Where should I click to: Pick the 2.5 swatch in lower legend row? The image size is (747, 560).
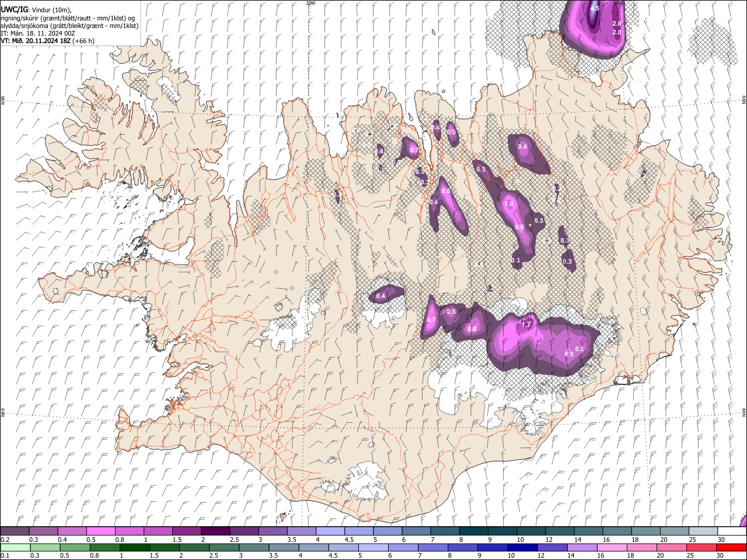[224, 547]
